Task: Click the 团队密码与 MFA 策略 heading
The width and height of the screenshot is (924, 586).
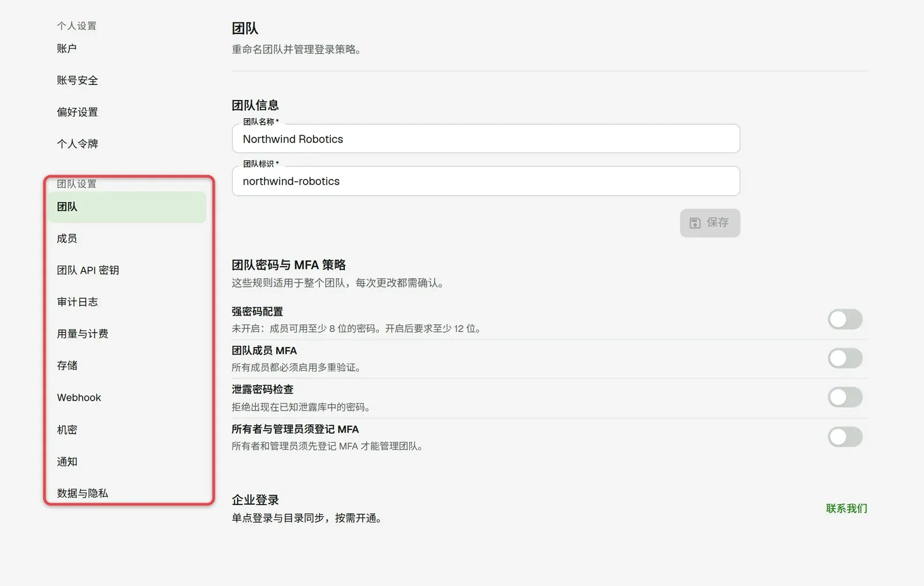Action: [289, 265]
